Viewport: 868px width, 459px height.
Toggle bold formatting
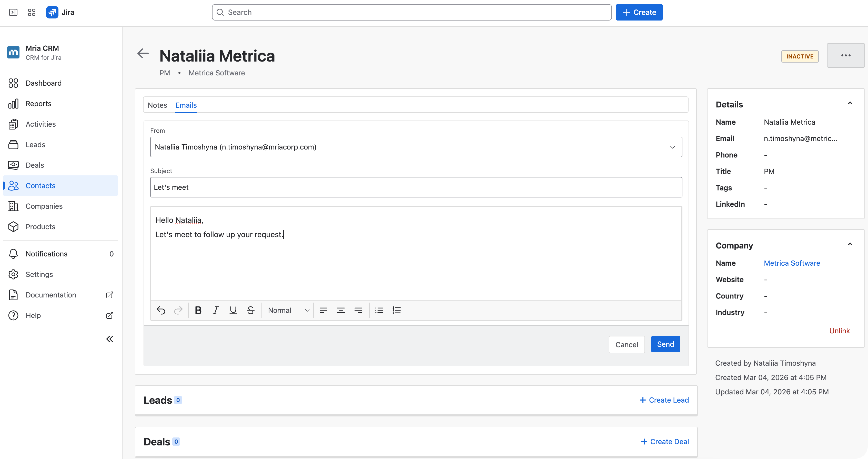point(198,310)
